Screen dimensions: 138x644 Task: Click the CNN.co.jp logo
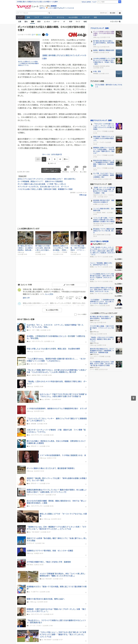coord(77,35)
